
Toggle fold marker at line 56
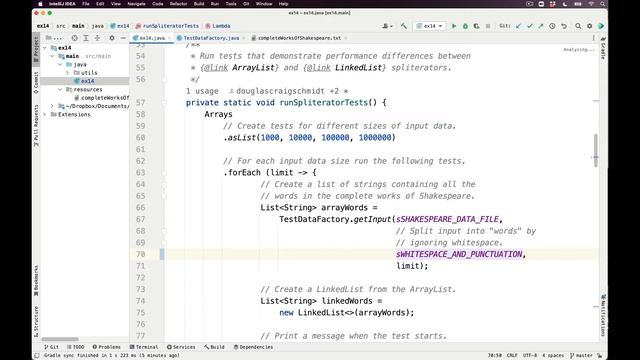click(x=164, y=80)
